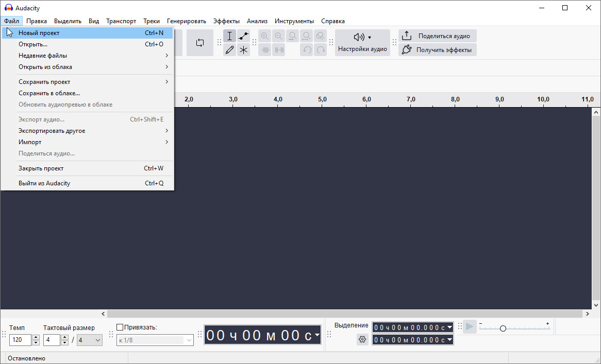Click the Получить эффекты button

tap(438, 50)
